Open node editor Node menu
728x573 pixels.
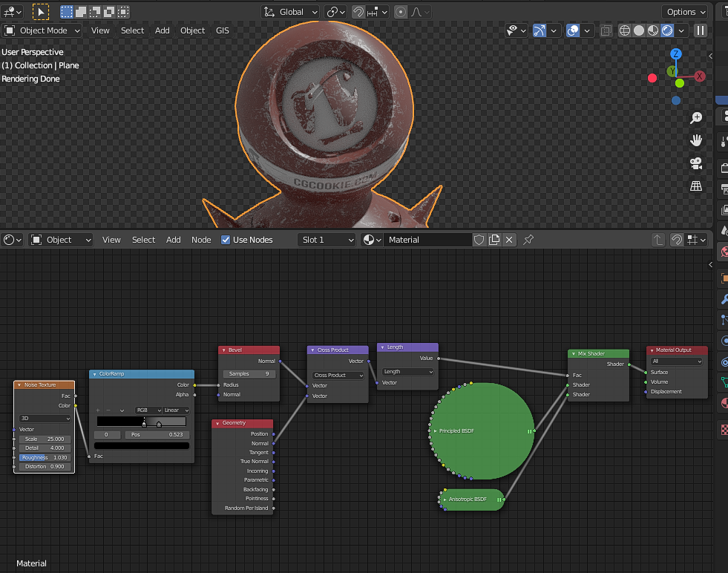pyautogui.click(x=201, y=240)
